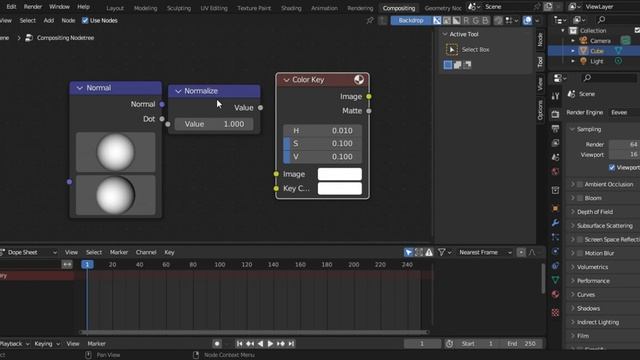The height and width of the screenshot is (360, 640).
Task: Open the Modifiers wrench tab icon
Action: point(555,223)
